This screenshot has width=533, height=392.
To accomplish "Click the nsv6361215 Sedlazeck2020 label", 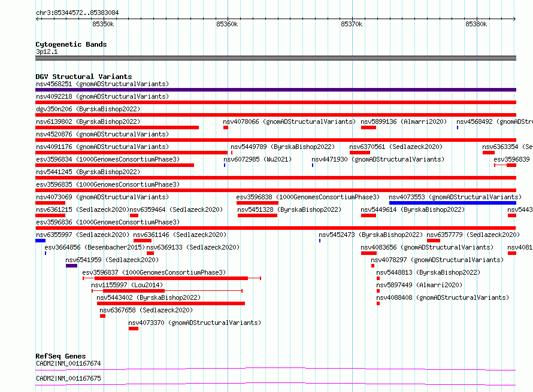I will click(x=83, y=209).
